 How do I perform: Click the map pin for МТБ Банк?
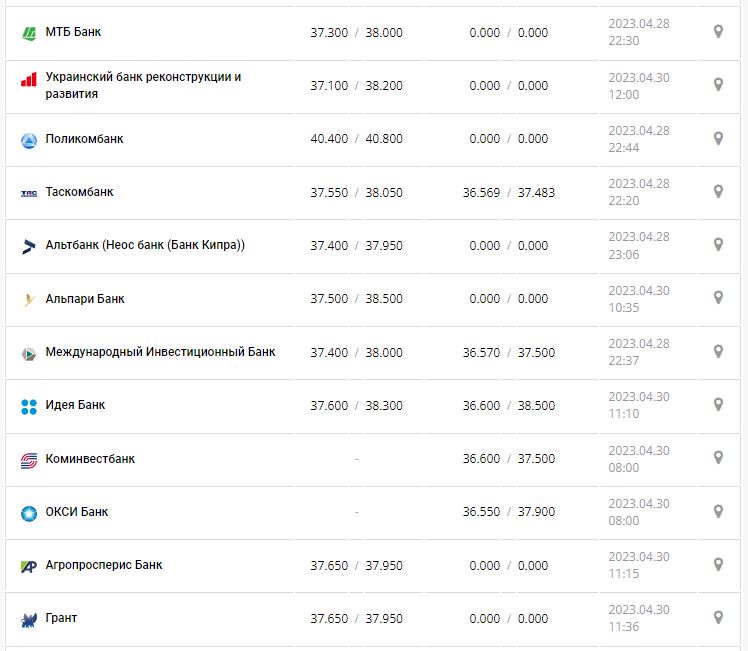click(x=718, y=32)
